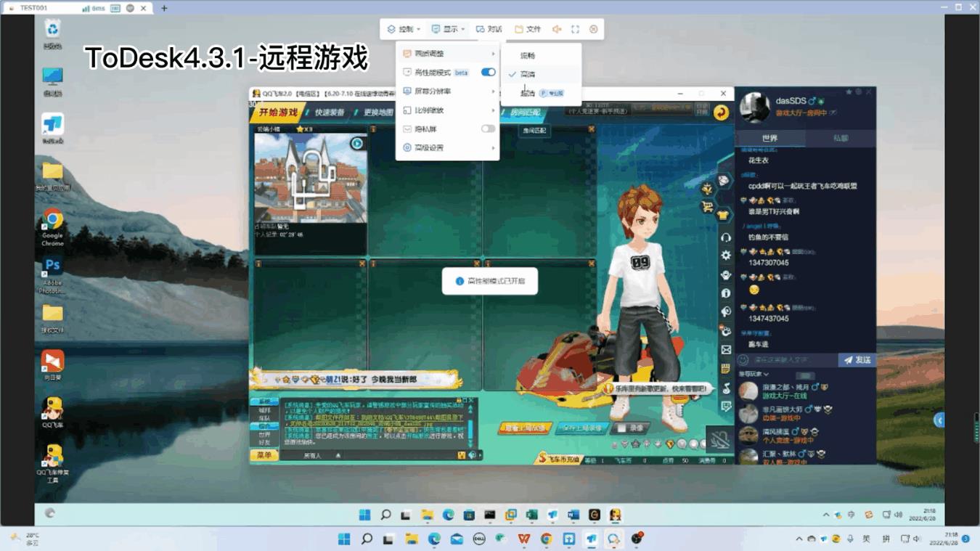Open the info icon in game sidebar
The width and height of the screenshot is (980, 551).
click(725, 293)
